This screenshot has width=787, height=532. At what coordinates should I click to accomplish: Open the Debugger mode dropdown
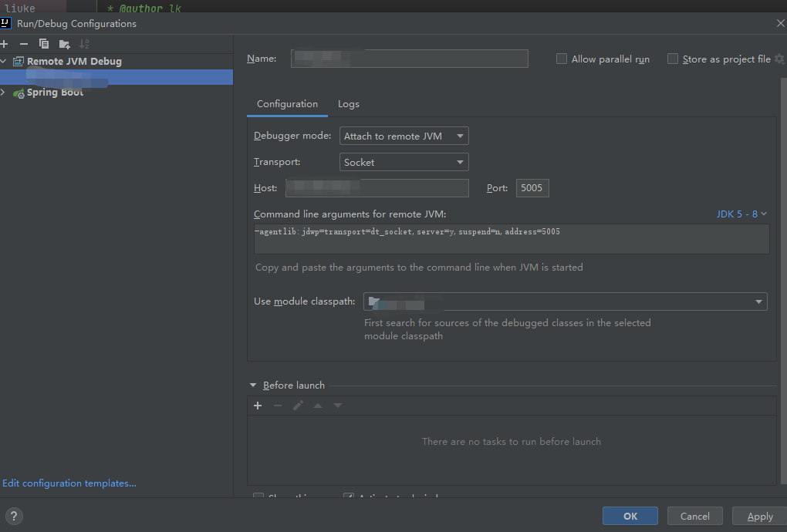(404, 136)
